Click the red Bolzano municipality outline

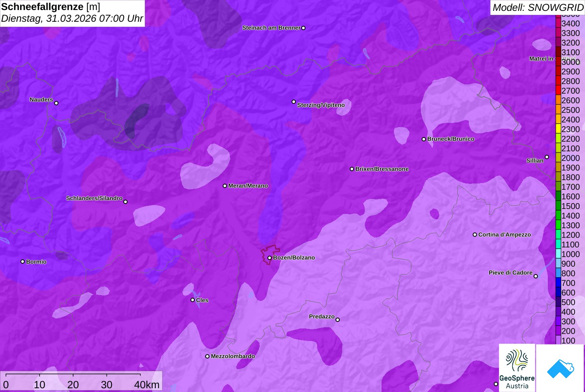(270, 254)
